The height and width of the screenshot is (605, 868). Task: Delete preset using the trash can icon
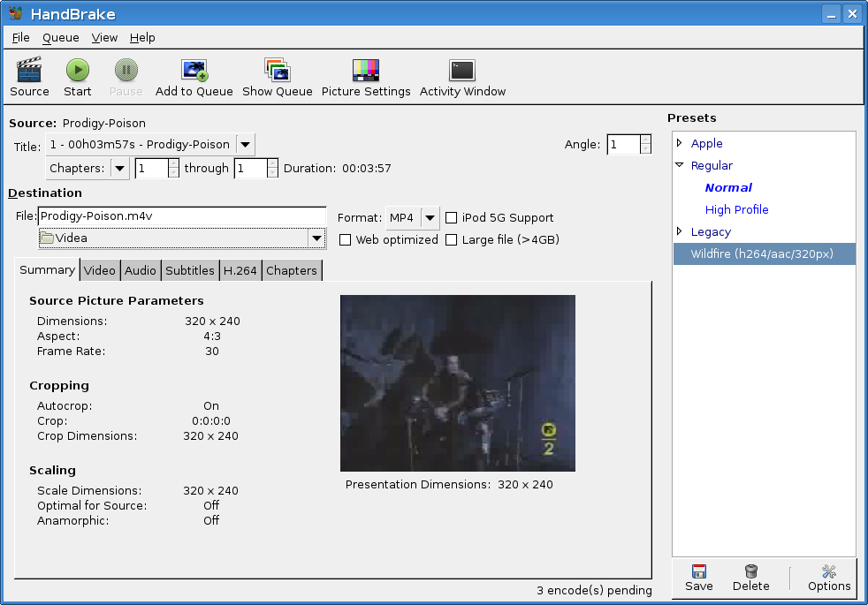(751, 571)
